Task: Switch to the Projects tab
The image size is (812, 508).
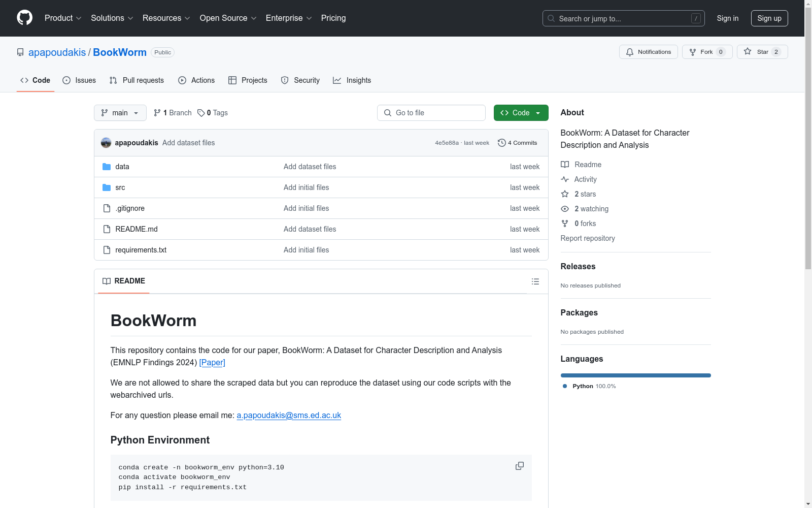Action: (x=248, y=80)
